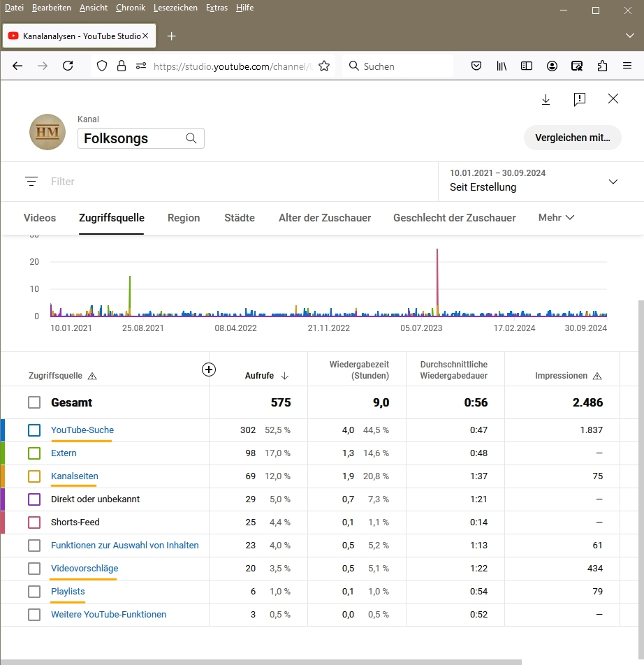
Task: Click the padlock site info icon
Action: coord(122,66)
